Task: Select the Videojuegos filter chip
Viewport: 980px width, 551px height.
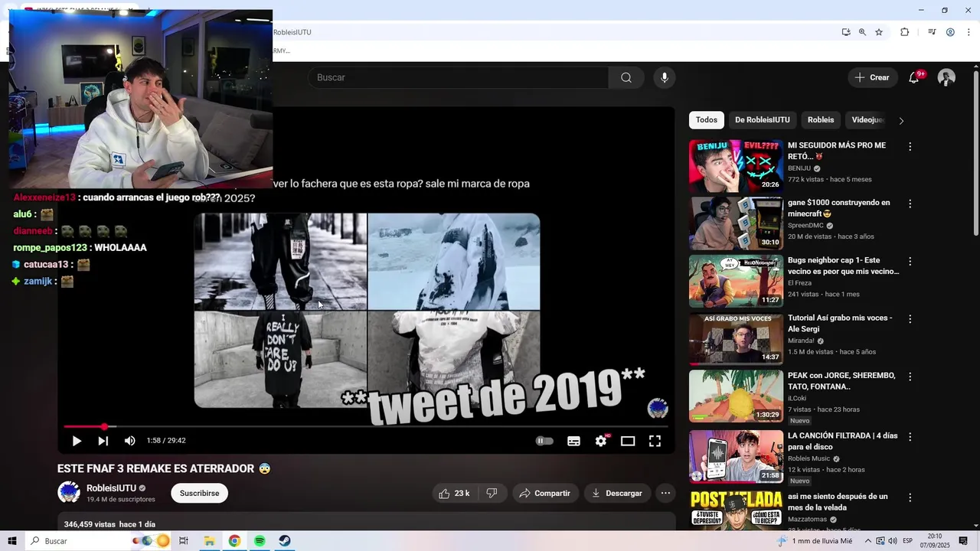Action: click(868, 120)
